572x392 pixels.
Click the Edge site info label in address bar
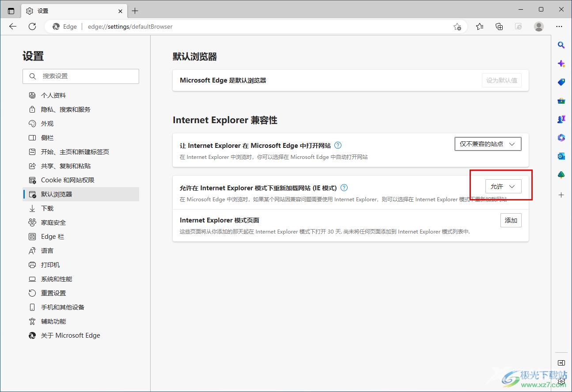(x=64, y=26)
